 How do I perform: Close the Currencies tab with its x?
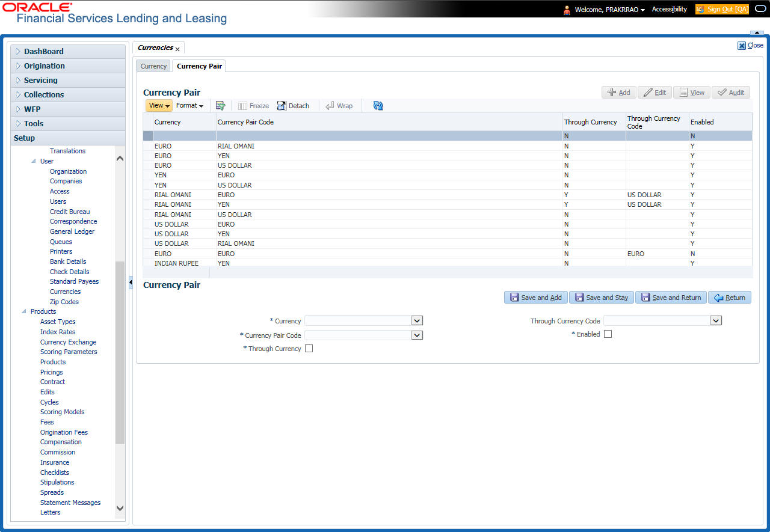tap(177, 49)
